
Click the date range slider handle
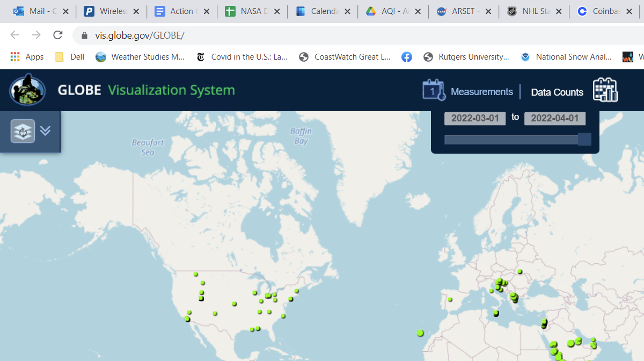pyautogui.click(x=584, y=139)
